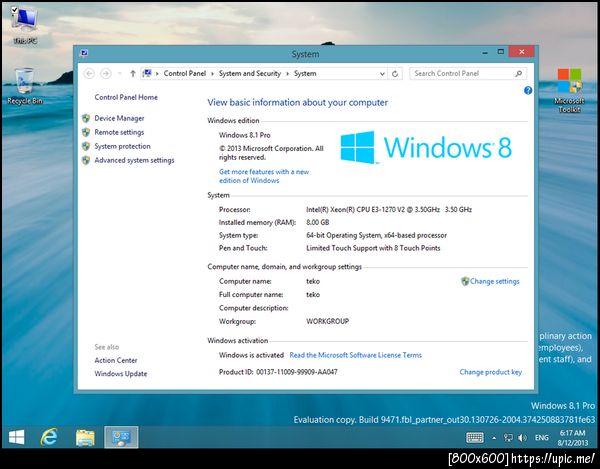Click Change settings link
Viewport: 600px width, 469px height.
click(x=494, y=281)
